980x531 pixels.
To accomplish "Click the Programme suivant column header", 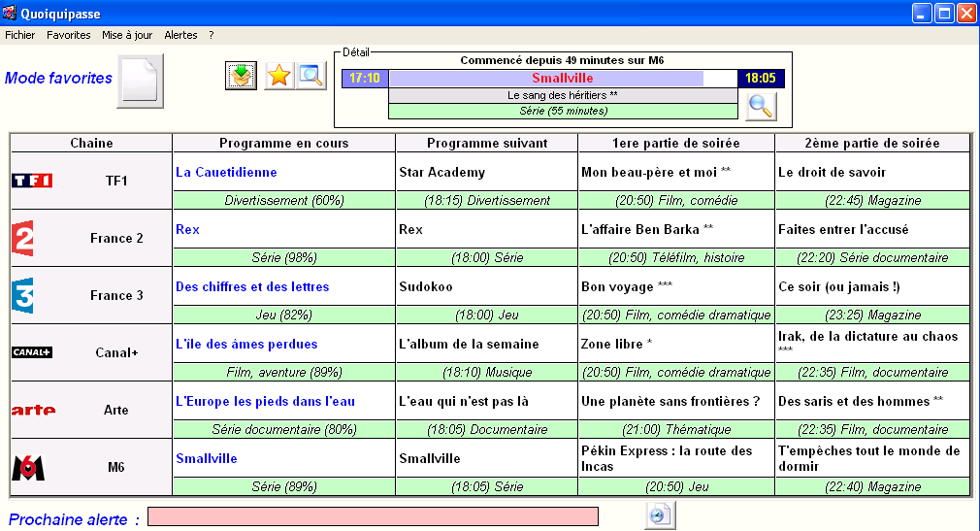I will tap(487, 143).
